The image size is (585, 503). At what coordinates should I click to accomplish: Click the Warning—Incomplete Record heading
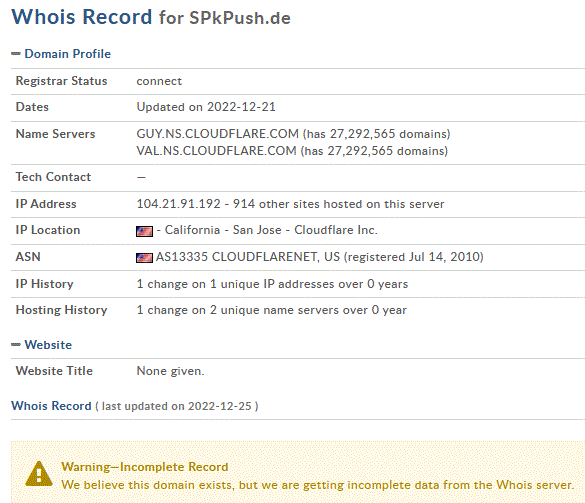pyautogui.click(x=145, y=467)
